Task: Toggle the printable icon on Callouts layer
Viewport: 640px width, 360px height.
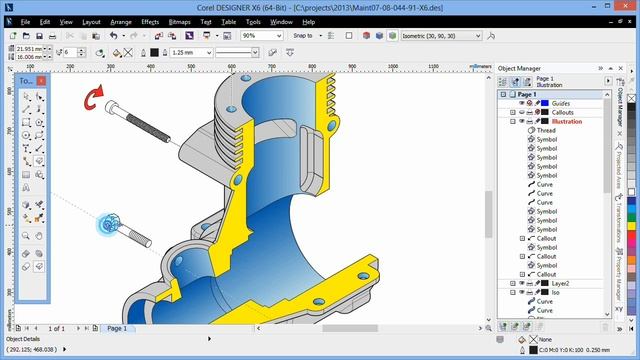Action: (x=529, y=112)
